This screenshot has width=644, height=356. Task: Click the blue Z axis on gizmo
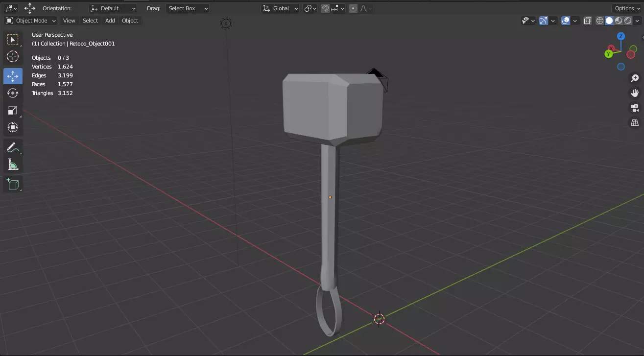(x=621, y=36)
